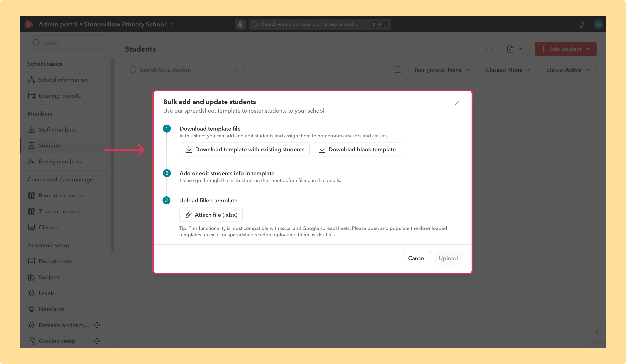Click the paperclip icon on Attach file

[189, 215]
